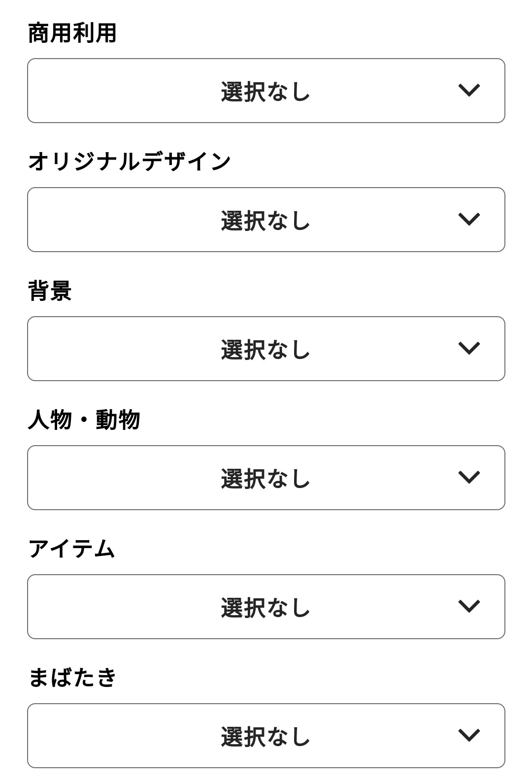
Task: Expand the オリジナルデザイン selection box
Action: 148,220
